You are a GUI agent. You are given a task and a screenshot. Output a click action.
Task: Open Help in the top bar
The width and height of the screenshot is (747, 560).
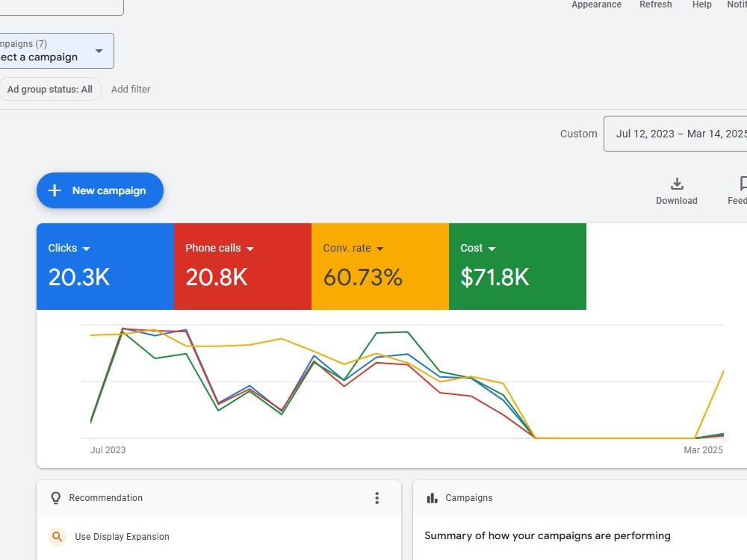tap(701, 4)
